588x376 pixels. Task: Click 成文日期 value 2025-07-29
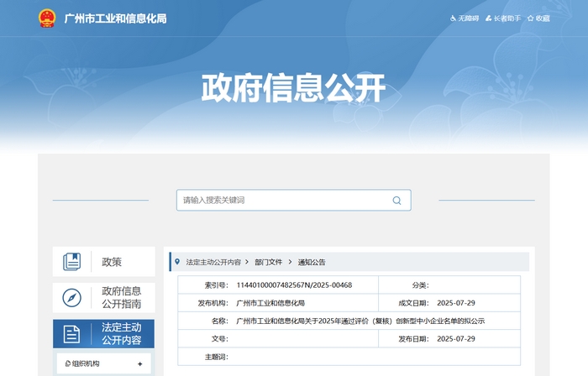pyautogui.click(x=456, y=303)
